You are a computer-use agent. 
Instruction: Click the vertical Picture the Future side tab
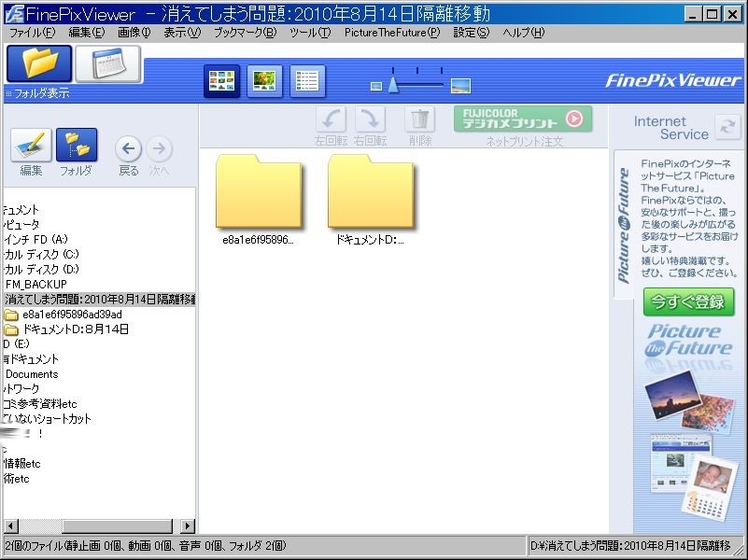[623, 225]
